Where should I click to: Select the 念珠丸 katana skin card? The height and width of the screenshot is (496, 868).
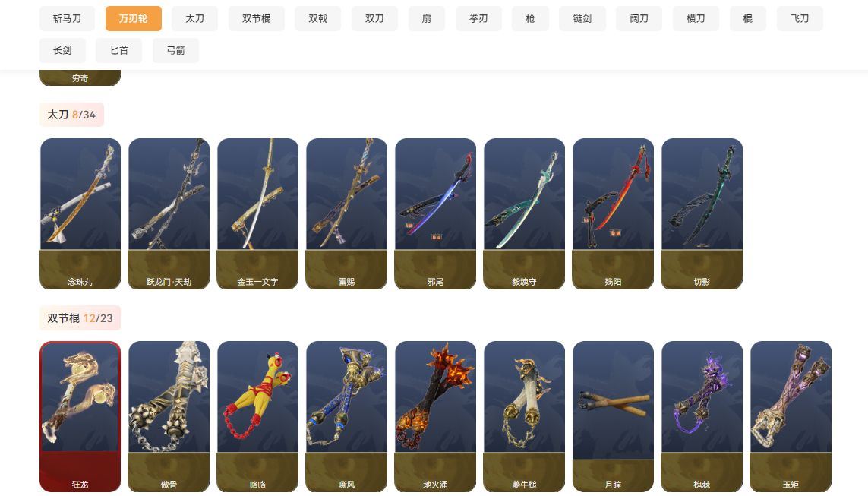[80, 213]
